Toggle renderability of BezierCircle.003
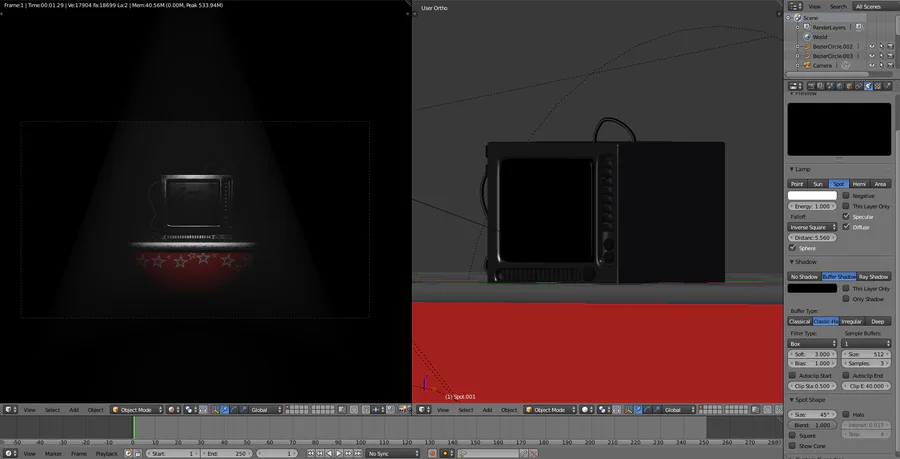Image resolution: width=900 pixels, height=459 pixels. point(889,56)
